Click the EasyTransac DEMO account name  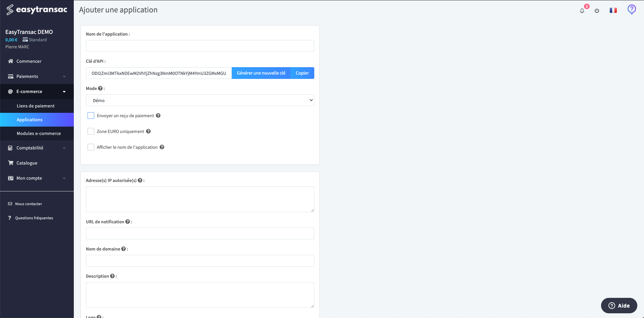(29, 32)
